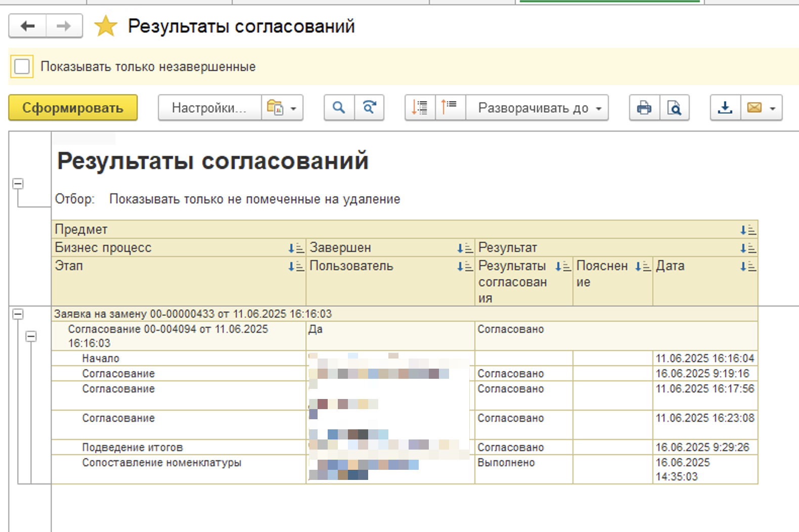Viewport: 799px width, 532px height.
Task: Go forward with the right arrow button
Action: pos(64,26)
